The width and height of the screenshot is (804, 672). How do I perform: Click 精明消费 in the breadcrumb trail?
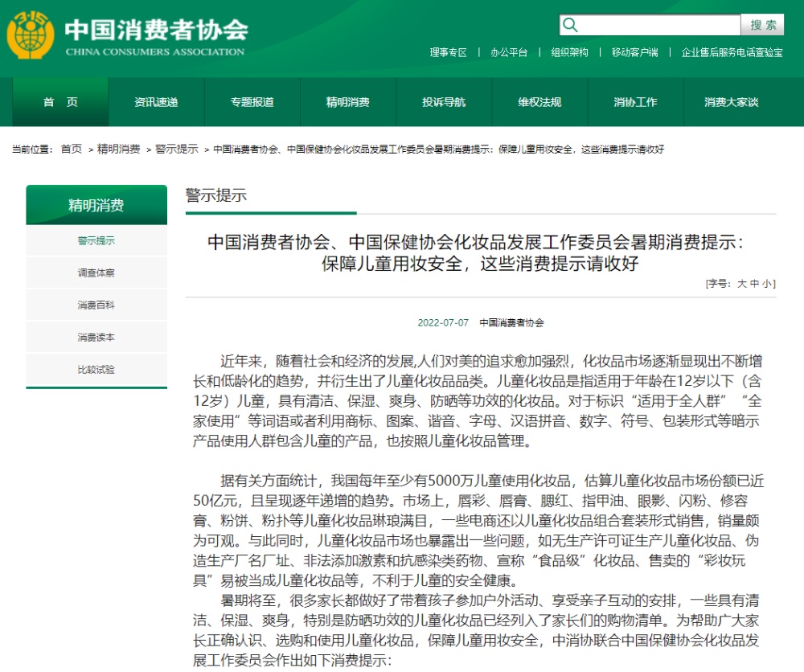tap(119, 150)
